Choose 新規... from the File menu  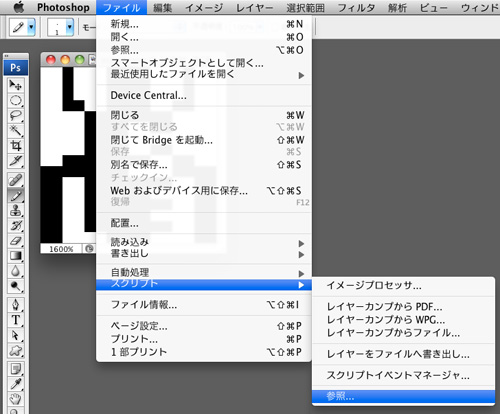[x=204, y=24]
